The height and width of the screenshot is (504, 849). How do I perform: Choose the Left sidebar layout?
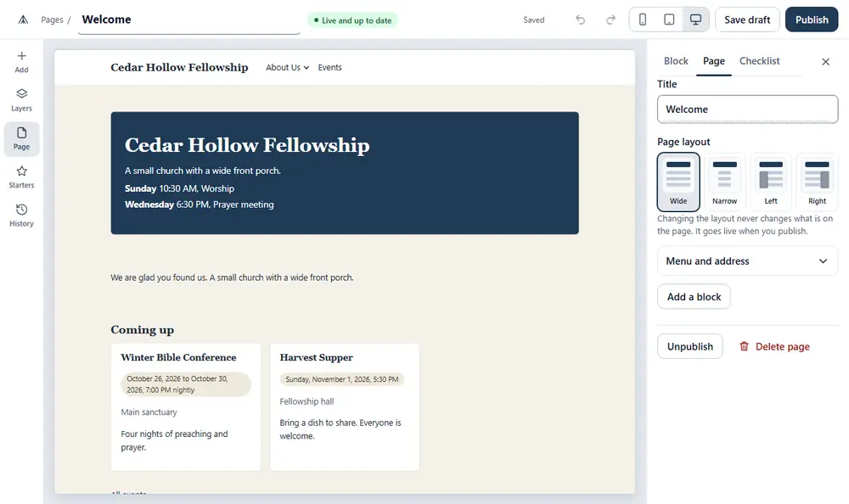click(771, 182)
